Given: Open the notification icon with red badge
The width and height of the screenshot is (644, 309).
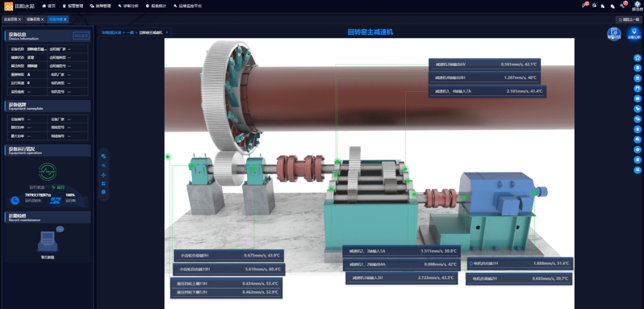Looking at the screenshot, I should (585, 5).
